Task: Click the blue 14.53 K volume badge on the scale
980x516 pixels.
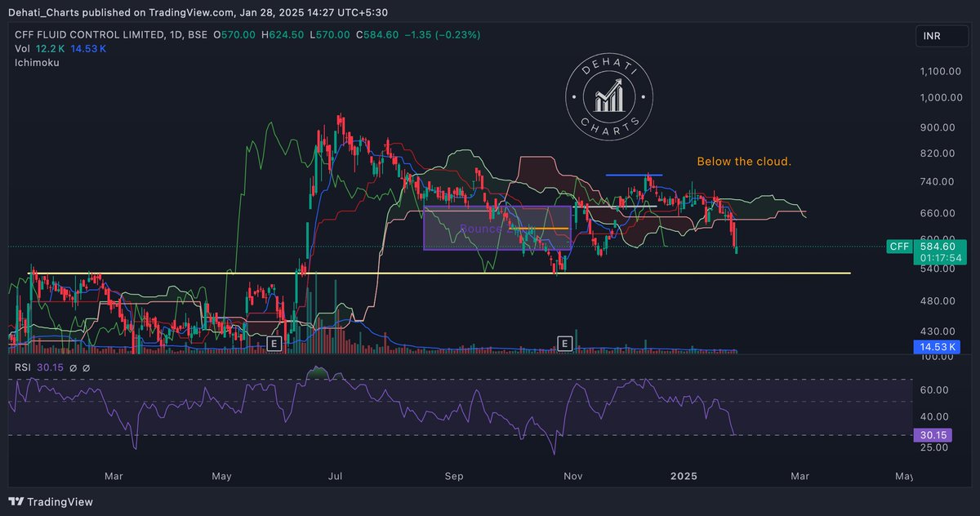Action: pyautogui.click(x=937, y=346)
